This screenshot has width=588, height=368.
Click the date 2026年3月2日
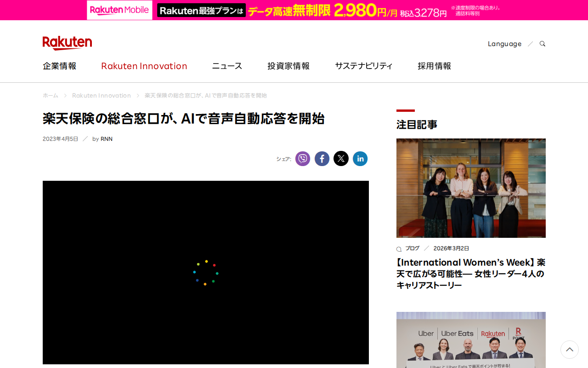coord(452,248)
